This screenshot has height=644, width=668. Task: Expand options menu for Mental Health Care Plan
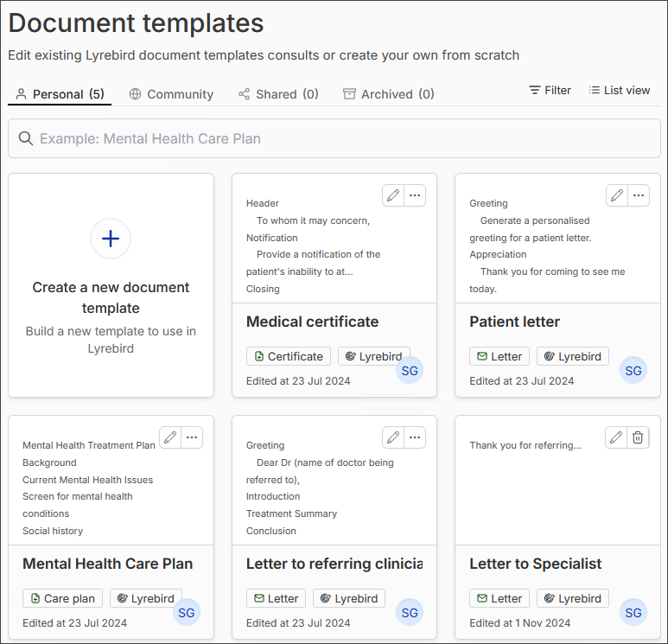pos(192,437)
